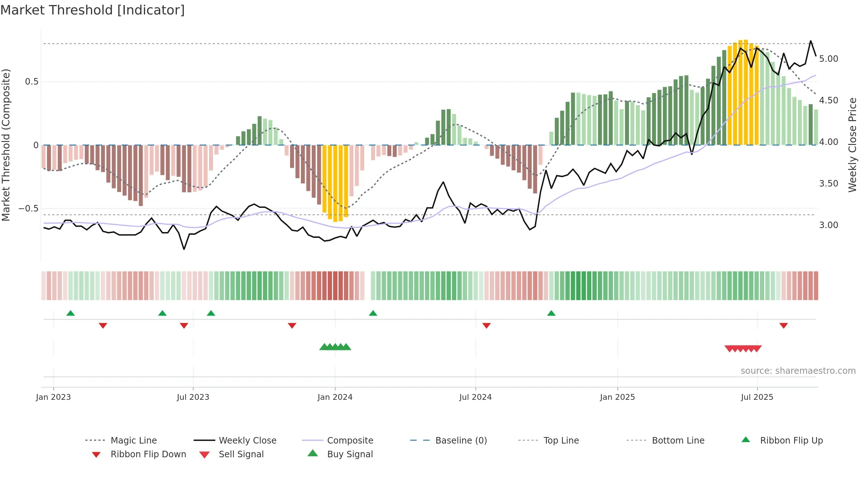
Task: Hide the Magic Line series via legend
Action: tap(121, 440)
